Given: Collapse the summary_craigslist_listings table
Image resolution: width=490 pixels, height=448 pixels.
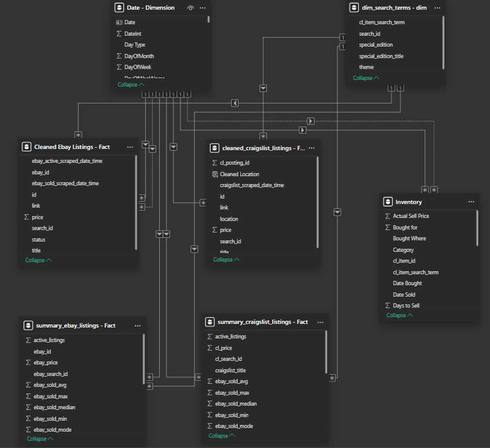Looking at the screenshot, I should point(221,435).
